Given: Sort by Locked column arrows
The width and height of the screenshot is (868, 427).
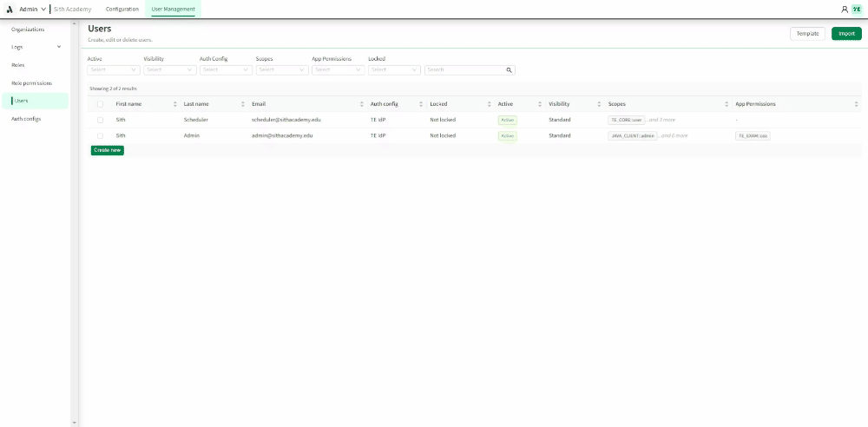Looking at the screenshot, I should (490, 104).
